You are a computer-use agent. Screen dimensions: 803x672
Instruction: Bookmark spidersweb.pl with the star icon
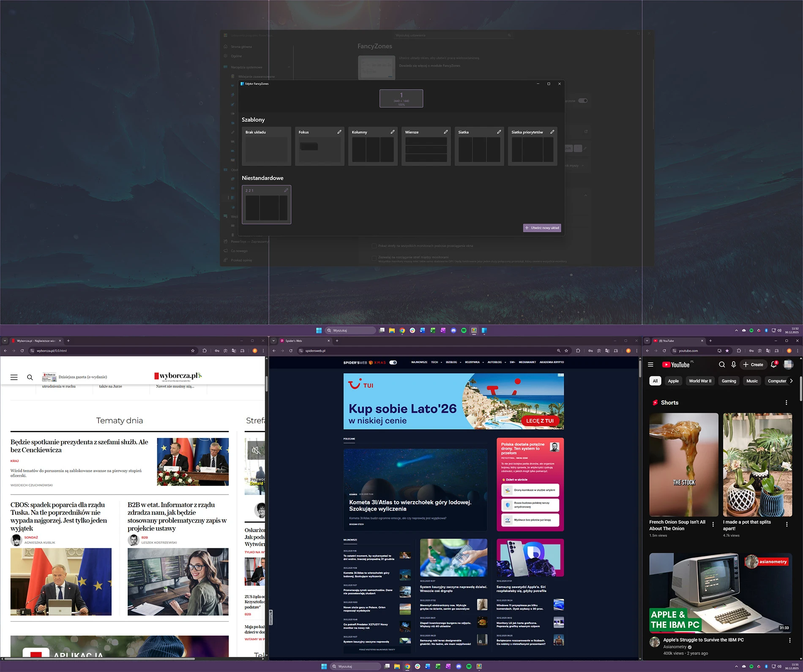(x=566, y=351)
